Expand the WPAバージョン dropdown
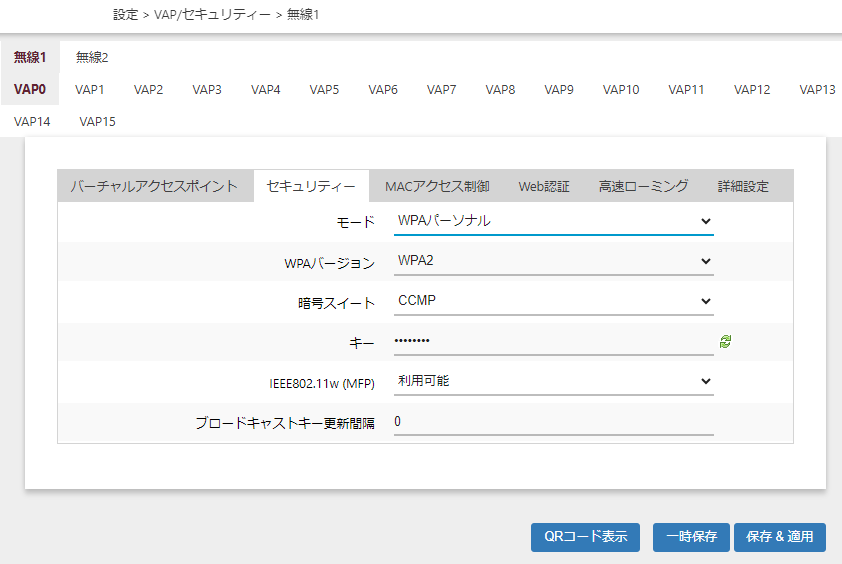This screenshot has height=564, width=842. 553,262
